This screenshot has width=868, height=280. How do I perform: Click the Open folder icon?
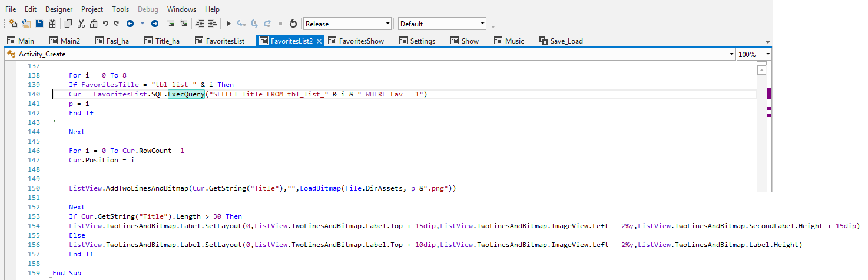click(26, 24)
